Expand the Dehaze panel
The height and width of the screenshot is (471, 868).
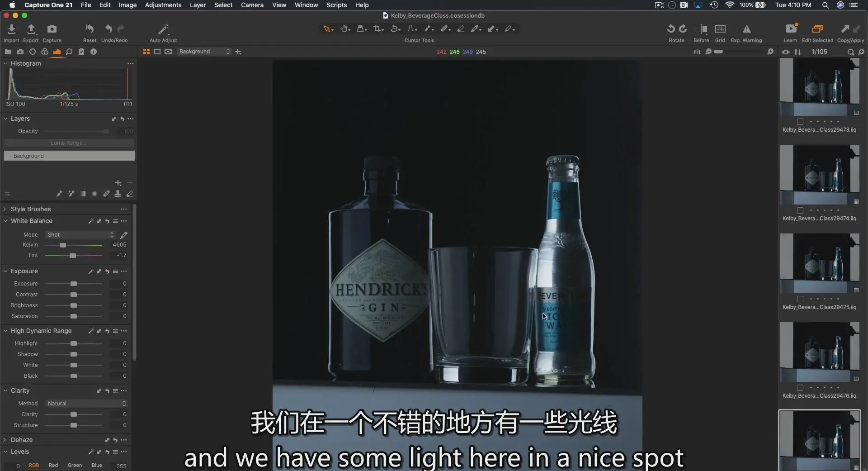coord(5,440)
